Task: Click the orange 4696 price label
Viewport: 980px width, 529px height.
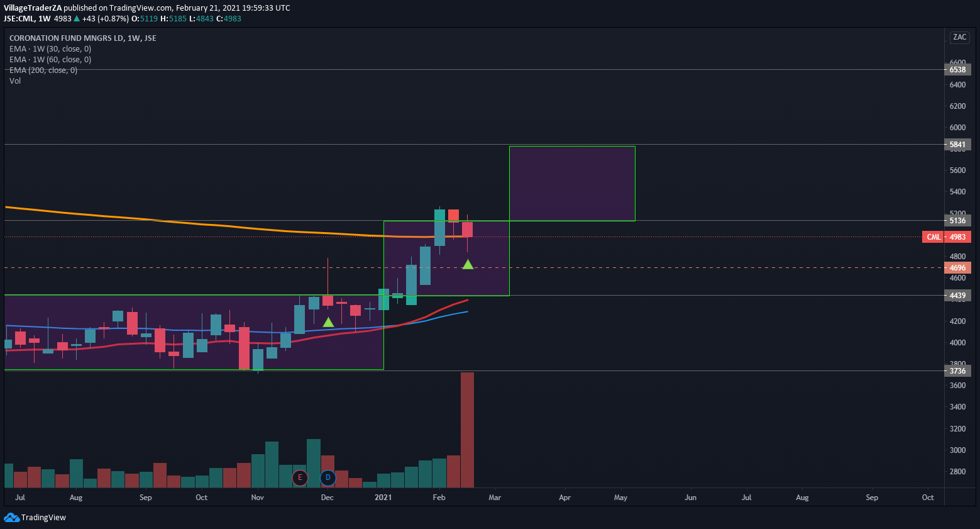Action: coord(957,268)
